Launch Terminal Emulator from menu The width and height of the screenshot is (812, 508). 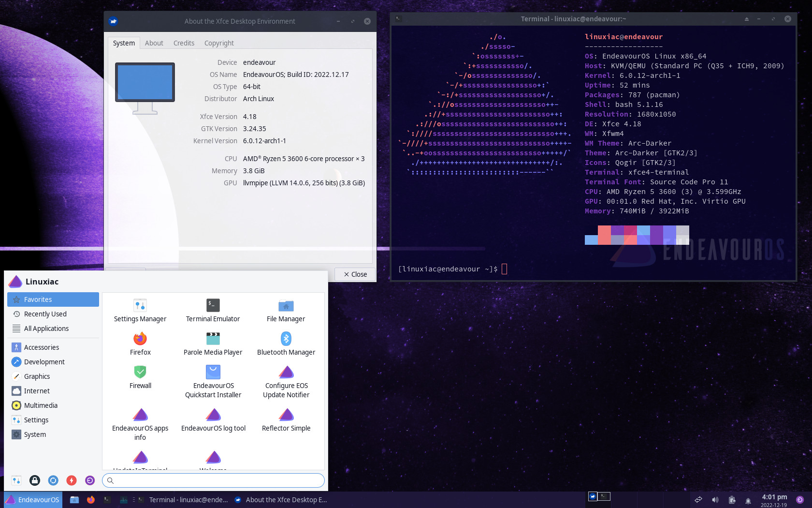pos(213,311)
